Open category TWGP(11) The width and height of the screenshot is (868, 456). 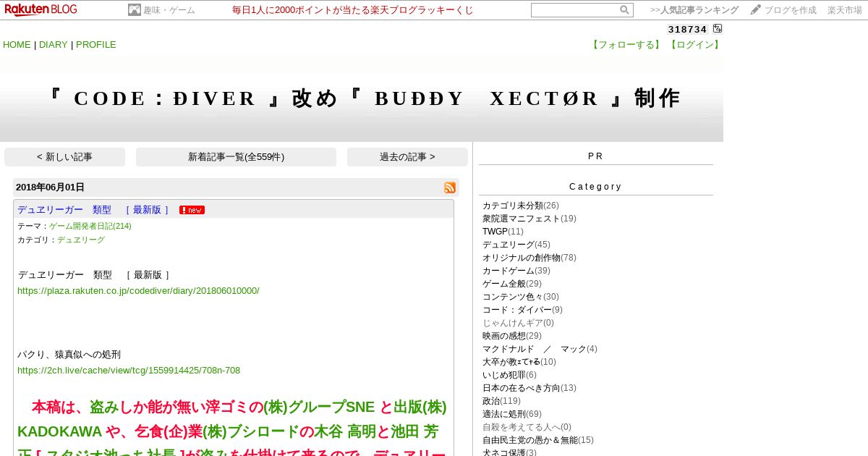pos(503,232)
